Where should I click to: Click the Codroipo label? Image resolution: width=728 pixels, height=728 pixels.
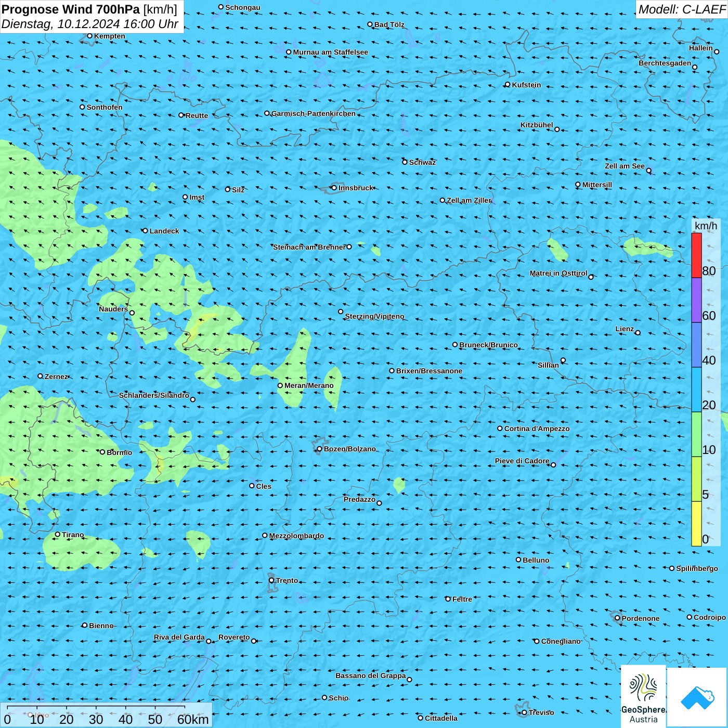coord(710,617)
